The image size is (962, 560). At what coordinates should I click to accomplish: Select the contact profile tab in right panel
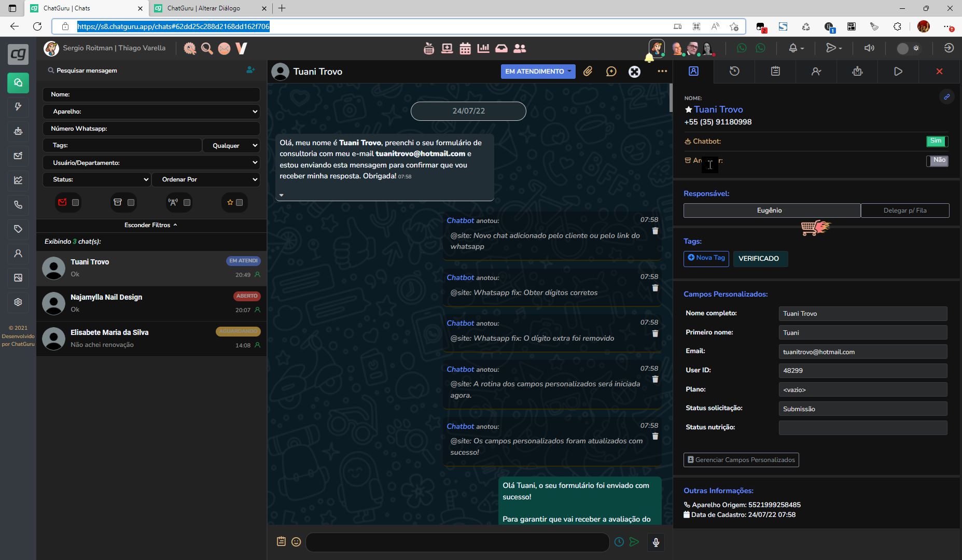pos(693,71)
